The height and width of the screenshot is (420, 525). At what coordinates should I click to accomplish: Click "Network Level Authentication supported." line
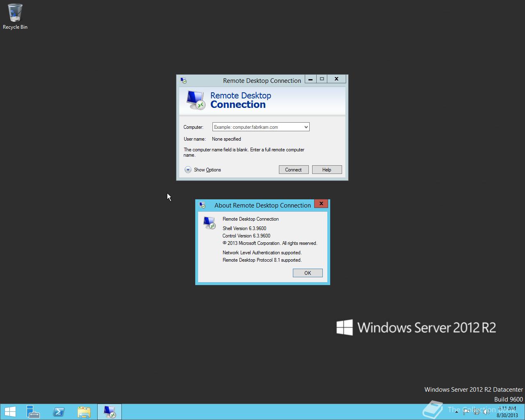tap(262, 253)
